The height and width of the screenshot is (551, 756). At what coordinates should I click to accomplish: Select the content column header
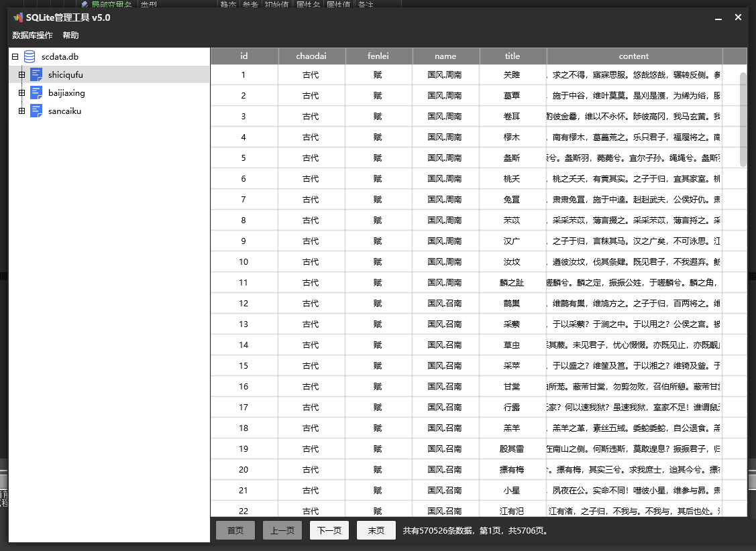coord(633,56)
